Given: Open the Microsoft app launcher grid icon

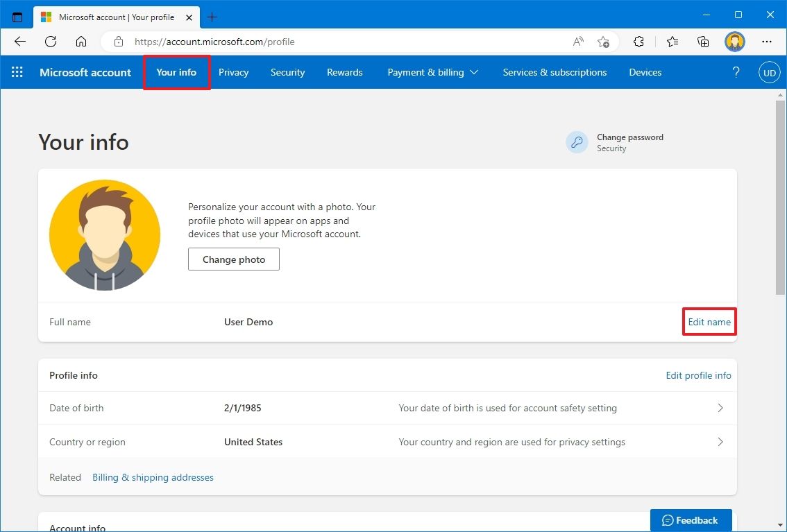Looking at the screenshot, I should (x=17, y=71).
